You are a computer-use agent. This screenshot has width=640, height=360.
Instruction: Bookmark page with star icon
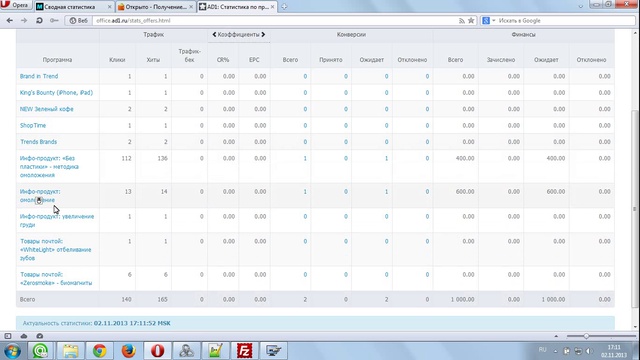(x=471, y=20)
